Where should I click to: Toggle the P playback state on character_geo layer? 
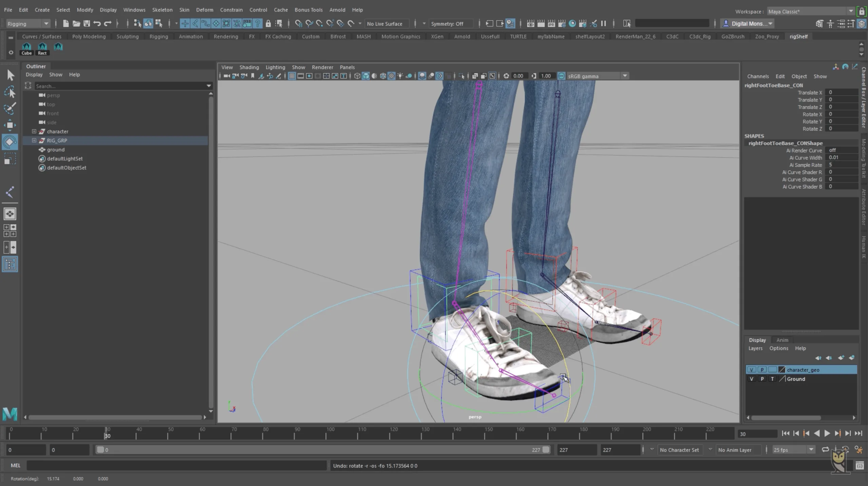762,370
